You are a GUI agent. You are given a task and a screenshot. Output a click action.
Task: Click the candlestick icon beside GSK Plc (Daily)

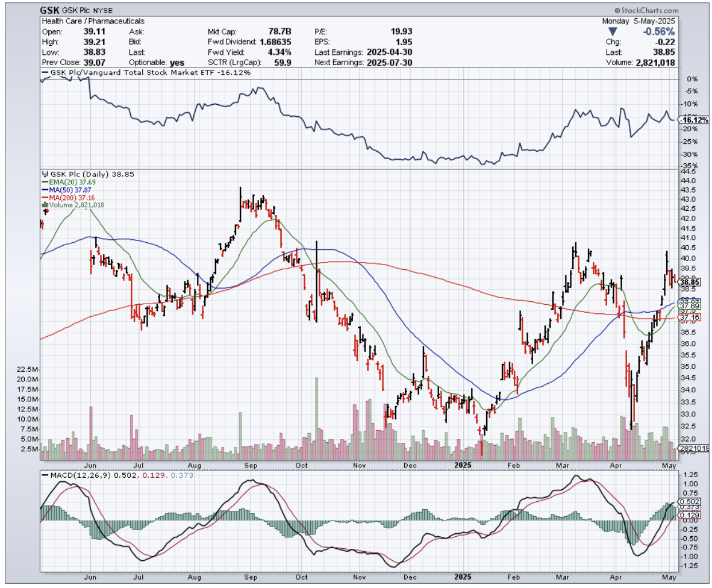click(44, 174)
